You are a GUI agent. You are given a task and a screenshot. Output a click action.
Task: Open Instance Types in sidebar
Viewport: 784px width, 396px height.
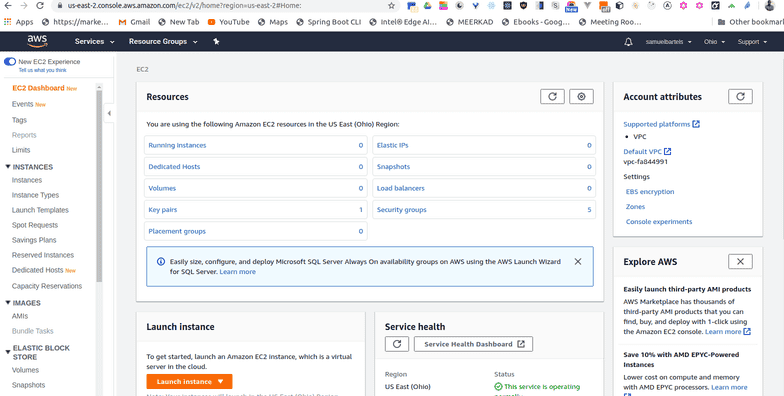point(35,195)
